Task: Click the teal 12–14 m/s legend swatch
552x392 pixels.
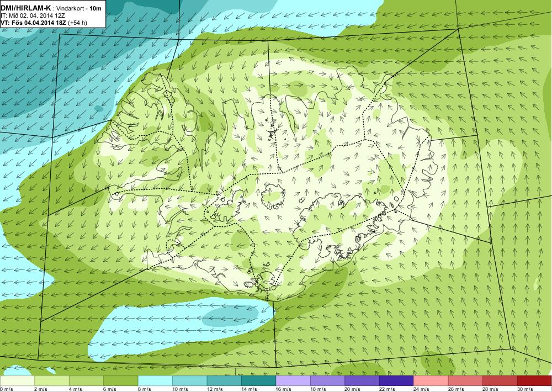Action: [x=224, y=381]
